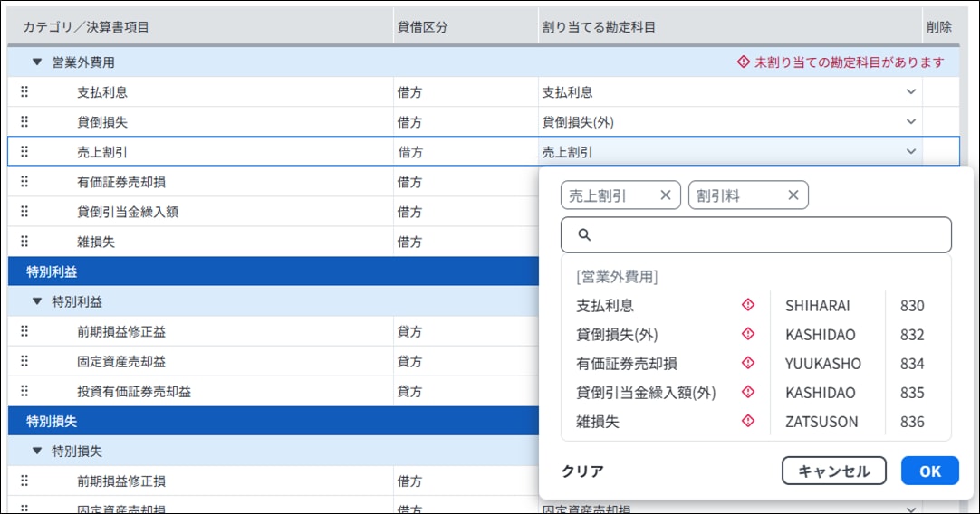Click drag handle beside 前期損益修正益
The width and height of the screenshot is (980, 514).
click(x=24, y=331)
